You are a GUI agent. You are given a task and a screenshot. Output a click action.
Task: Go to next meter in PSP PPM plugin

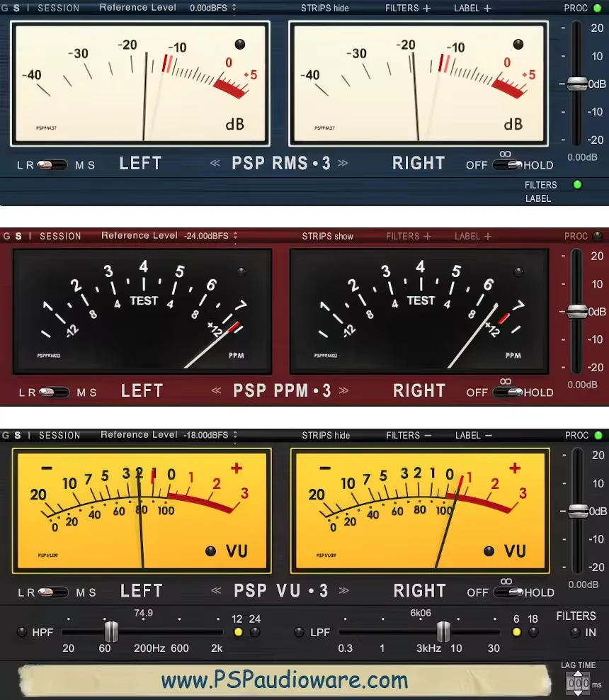tap(343, 390)
